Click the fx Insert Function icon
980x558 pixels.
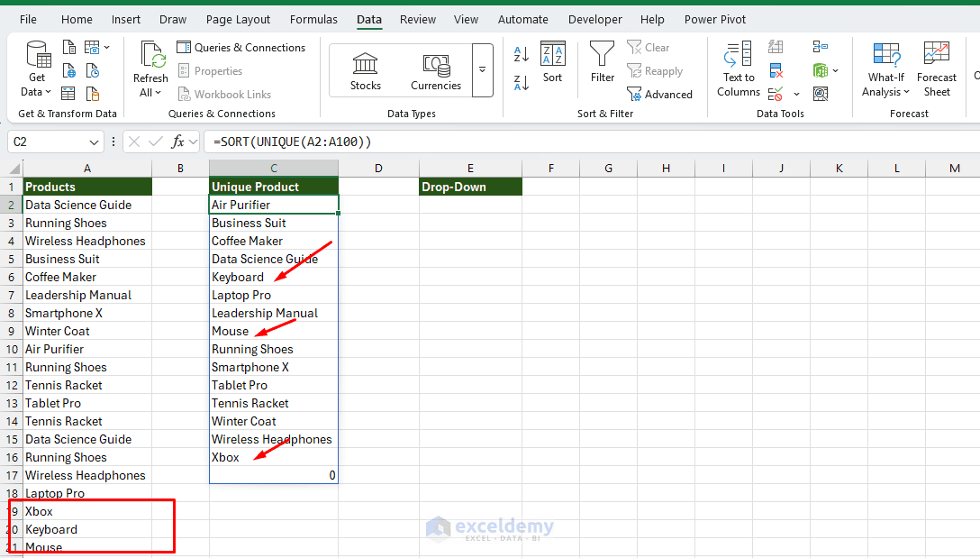[178, 142]
